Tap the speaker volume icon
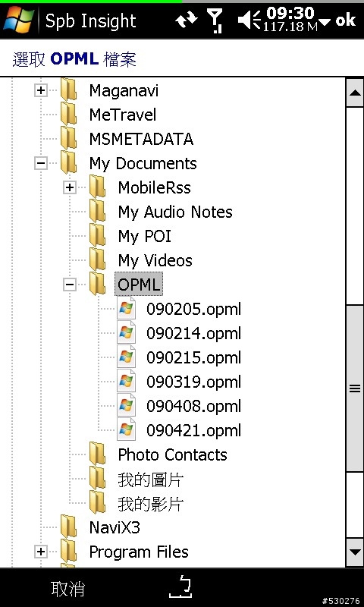The width and height of the screenshot is (364, 607). pyautogui.click(x=249, y=20)
